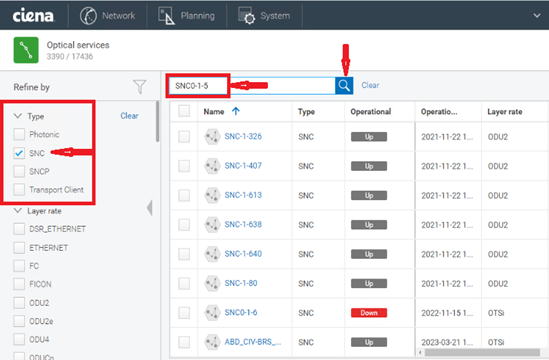Screen dimensions: 549x360
Task: Select the SNC-1-613 row checkbox
Action: pos(184,195)
